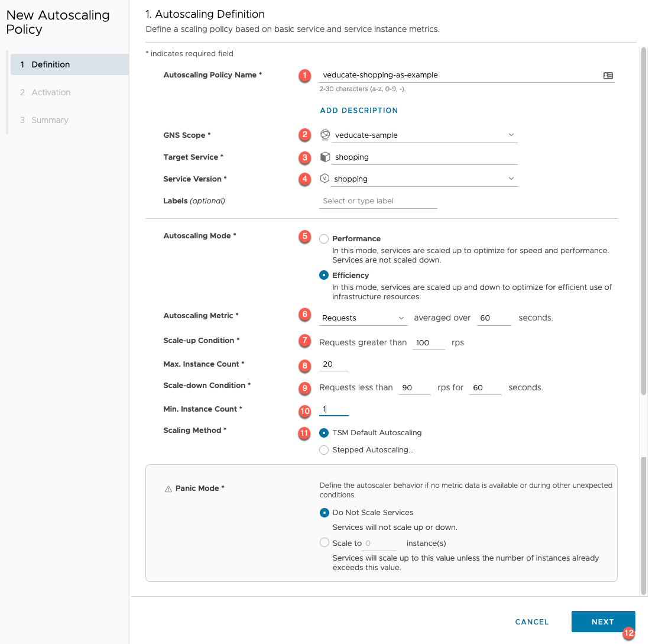The height and width of the screenshot is (644, 649).
Task: Click the panic Scale to instances field
Action: [379, 543]
